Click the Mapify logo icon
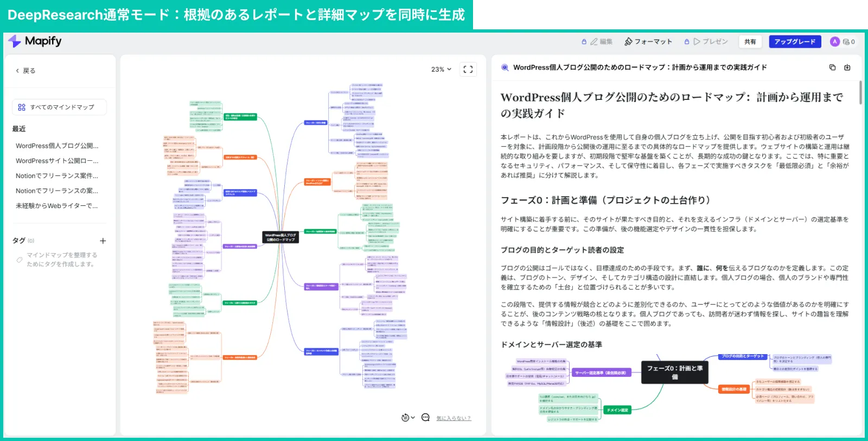 pos(15,41)
